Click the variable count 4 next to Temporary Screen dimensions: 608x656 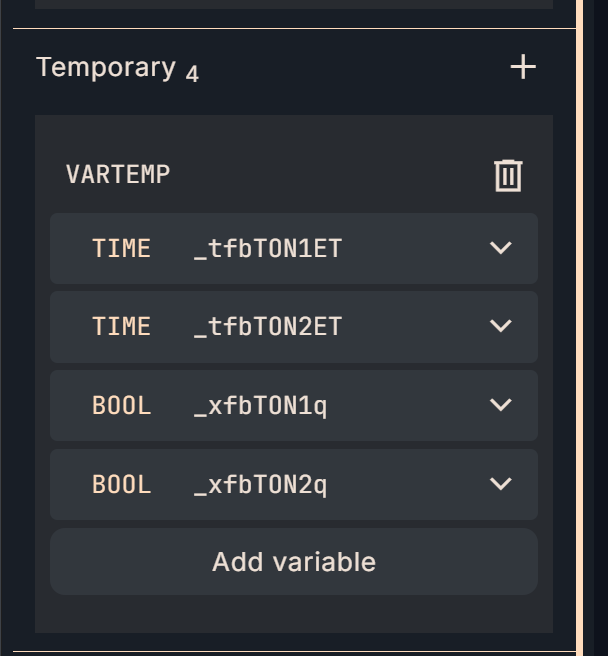(192, 74)
